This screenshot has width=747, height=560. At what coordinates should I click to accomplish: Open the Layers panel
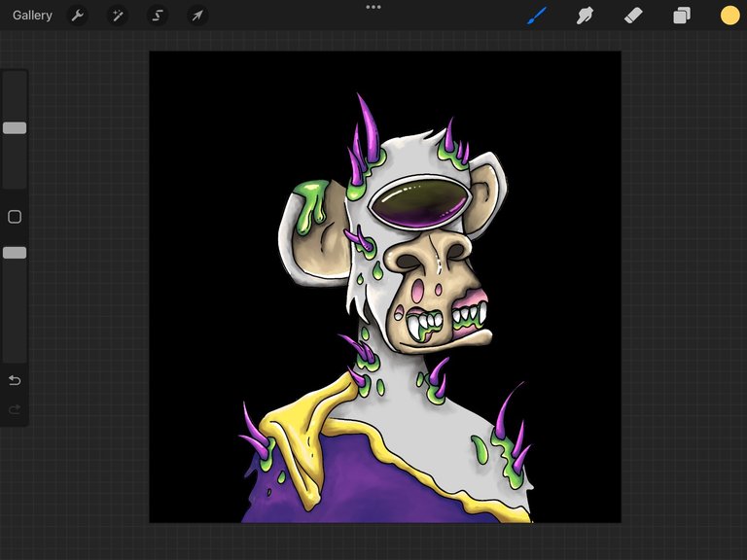tap(682, 16)
